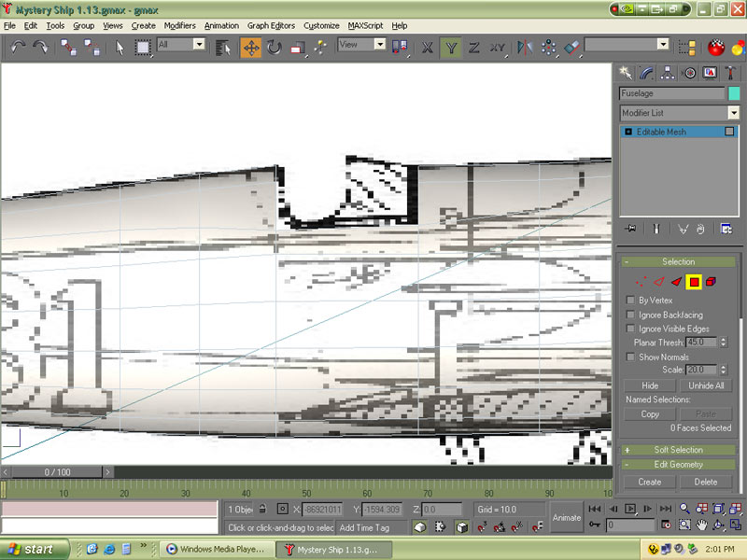This screenshot has width=747, height=560.
Task: Open the Hierarchy panel tab icon
Action: pos(669,73)
